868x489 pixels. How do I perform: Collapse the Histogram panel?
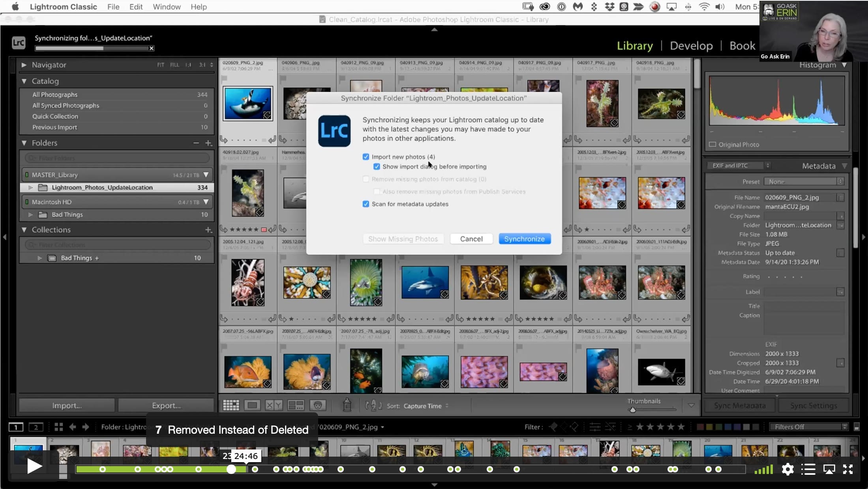click(844, 65)
